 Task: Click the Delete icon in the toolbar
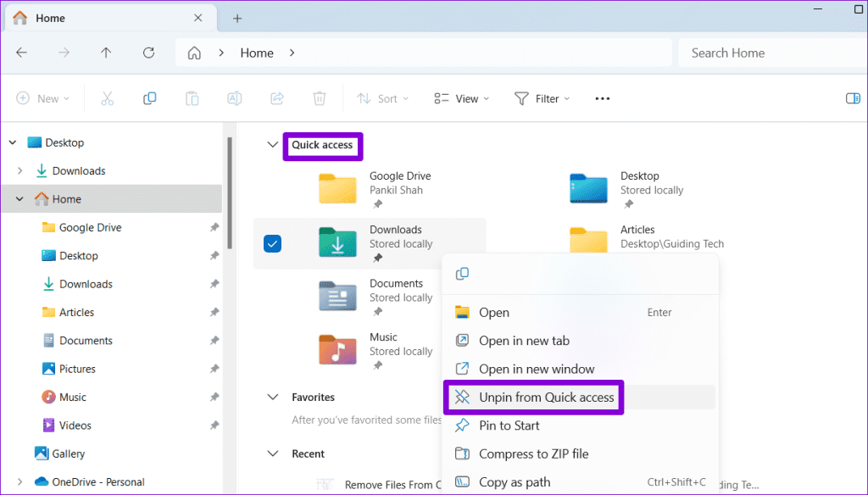click(319, 98)
